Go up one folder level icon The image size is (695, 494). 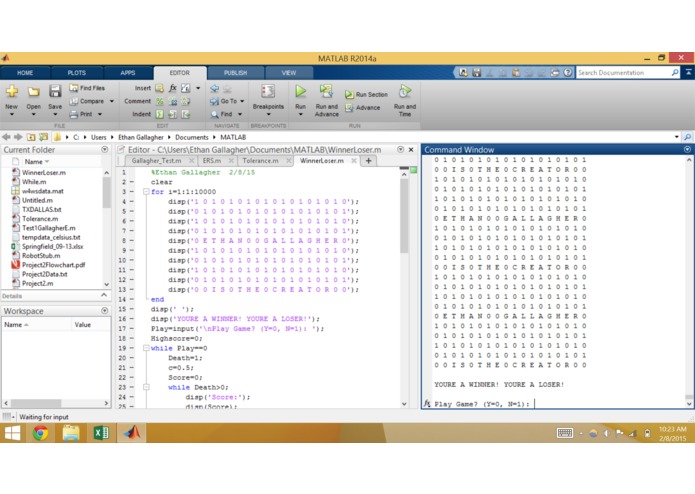[31, 137]
